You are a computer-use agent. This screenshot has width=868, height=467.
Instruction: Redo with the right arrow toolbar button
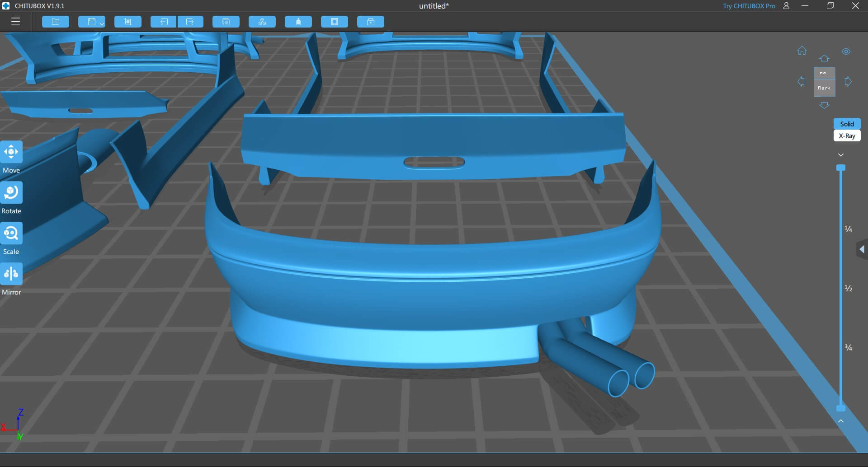click(x=190, y=22)
